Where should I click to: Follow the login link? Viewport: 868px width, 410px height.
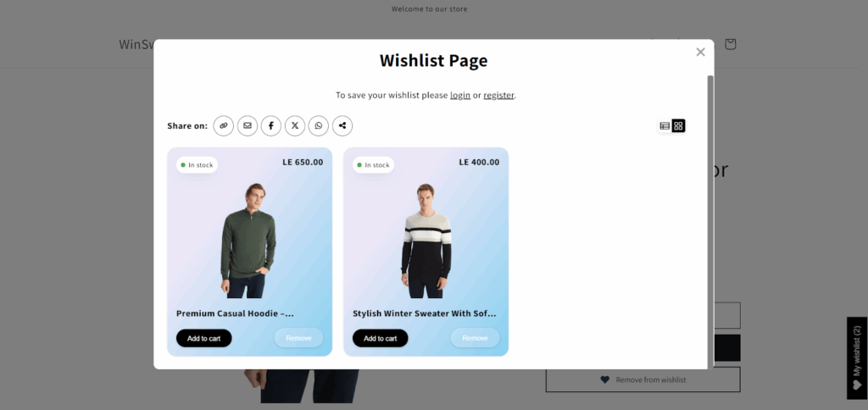[460, 95]
